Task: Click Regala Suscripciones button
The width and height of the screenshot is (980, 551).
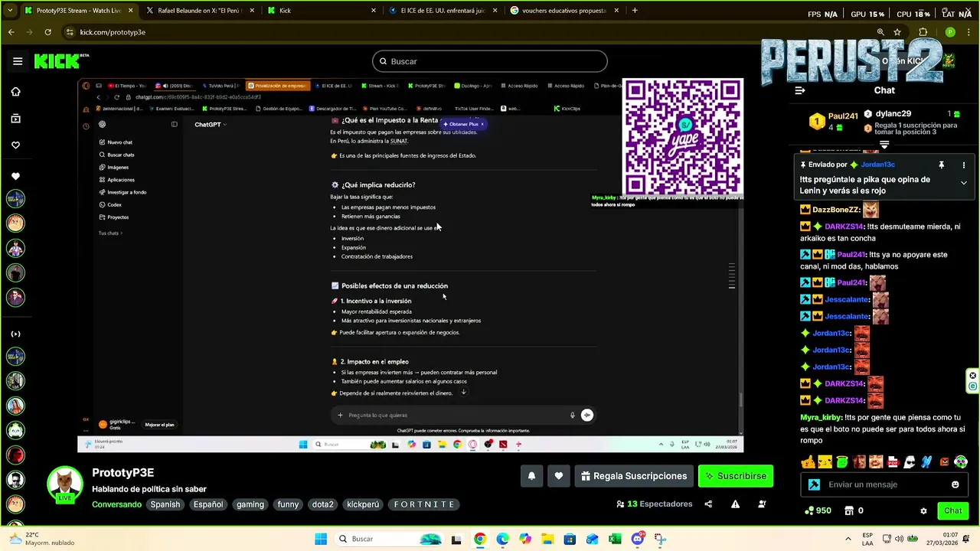Action: pyautogui.click(x=634, y=476)
